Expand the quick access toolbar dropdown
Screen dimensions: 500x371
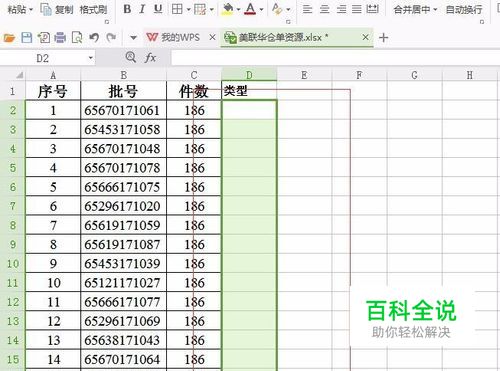[133, 38]
